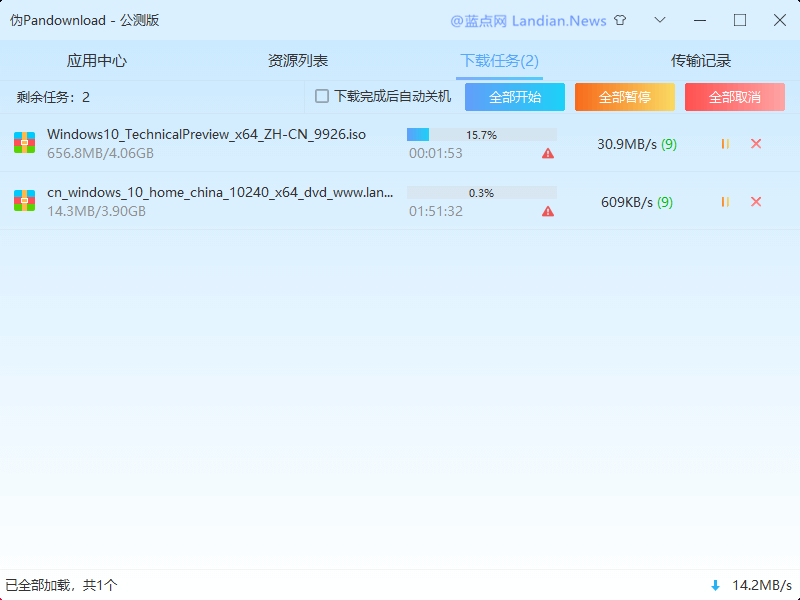This screenshot has height=600, width=800.
Task: Select file name cn_windows_10_home_china_10240_x64_dvd
Action: click(220, 193)
